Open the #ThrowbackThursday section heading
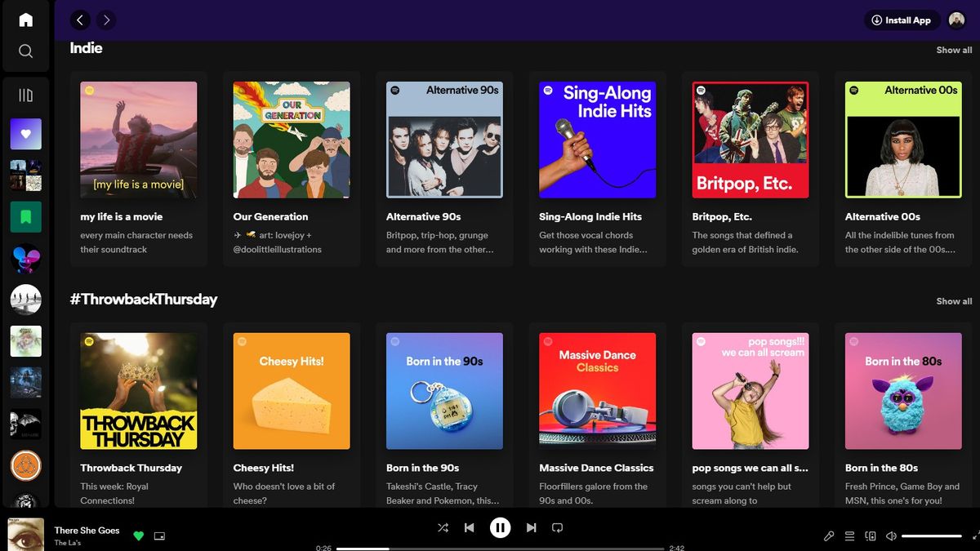This screenshot has width=980, height=551. click(144, 299)
